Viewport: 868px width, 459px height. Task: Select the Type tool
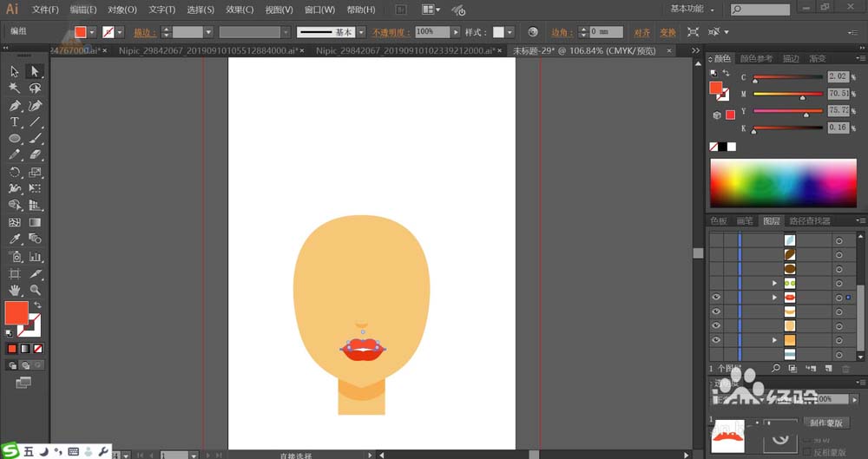coord(15,121)
